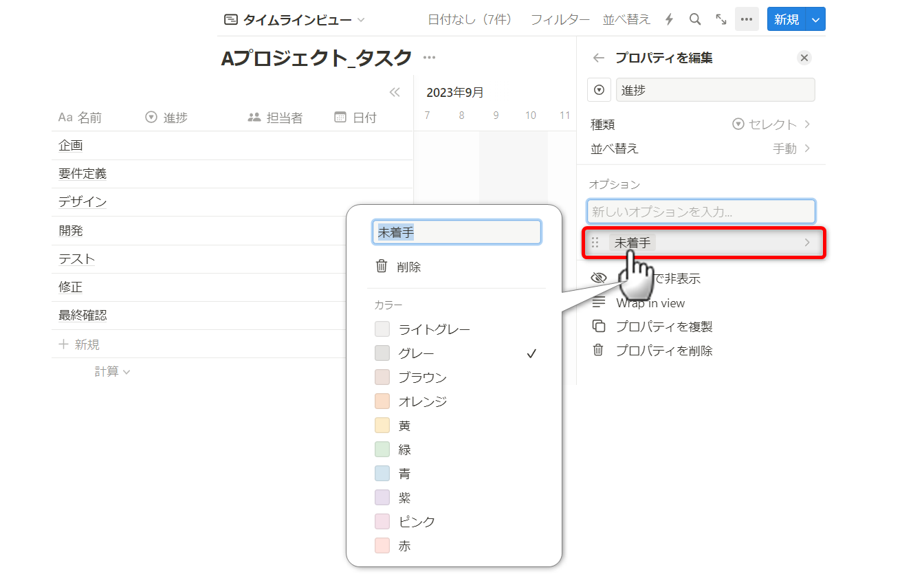Open the 種類 select type submenu

(701, 124)
